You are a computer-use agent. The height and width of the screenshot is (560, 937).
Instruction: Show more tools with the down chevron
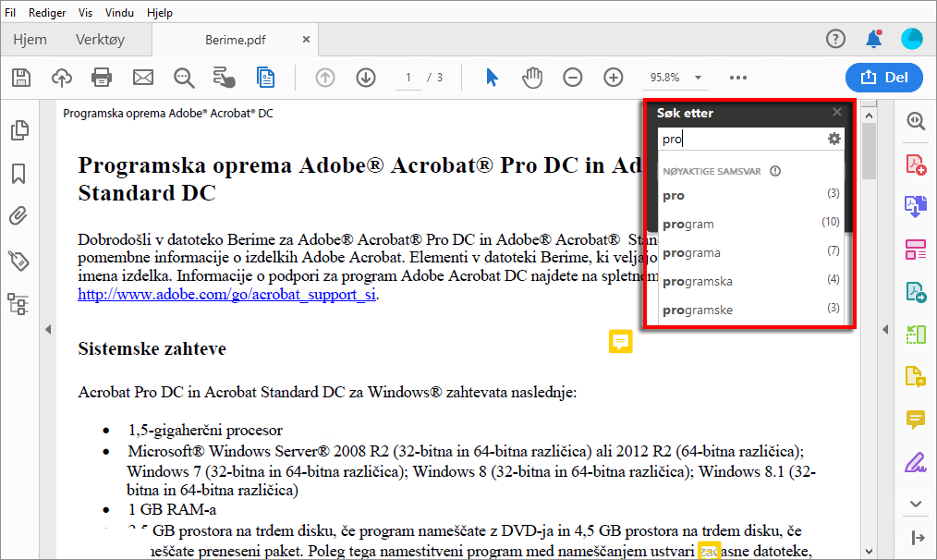pyautogui.click(x=916, y=504)
